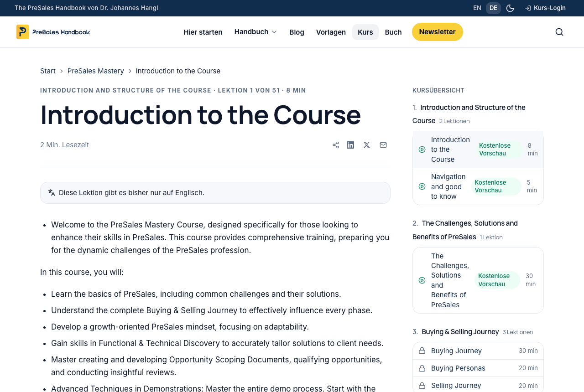
Task: Toggle dark mode with the moon icon
Action: 510,8
